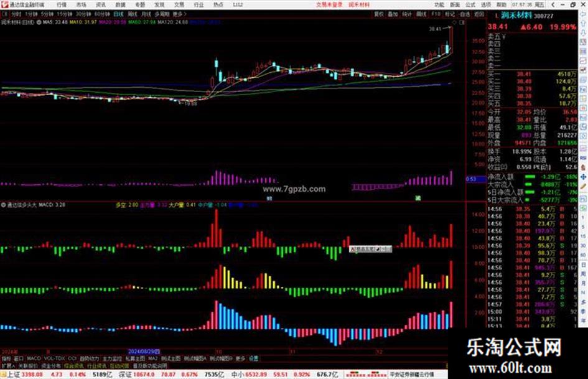
Task: Click the panel layout icon at chart top right
Action: tap(462, 22)
